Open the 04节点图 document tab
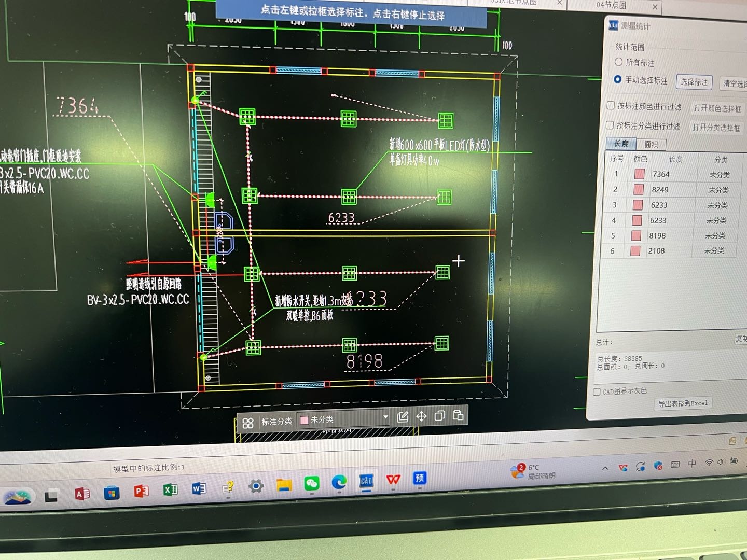Viewport: 747px width, 560px height. click(x=611, y=5)
